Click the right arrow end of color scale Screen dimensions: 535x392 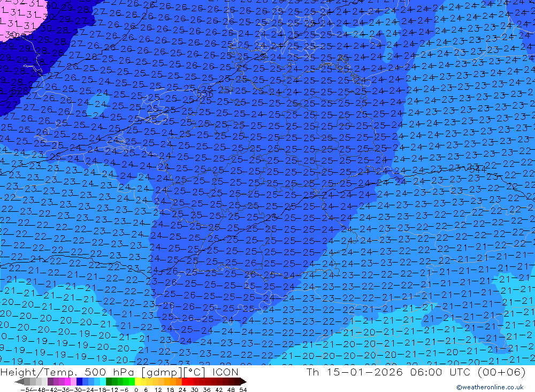click(x=243, y=382)
